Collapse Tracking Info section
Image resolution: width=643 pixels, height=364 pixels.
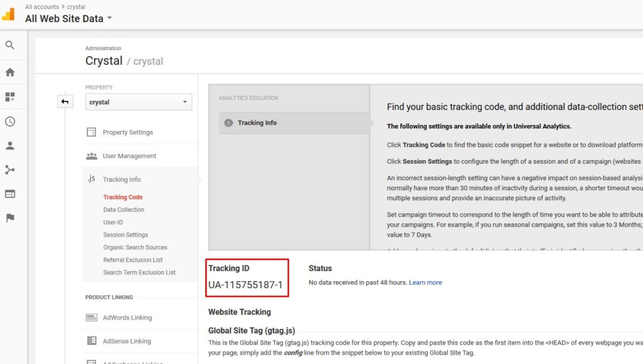121,179
